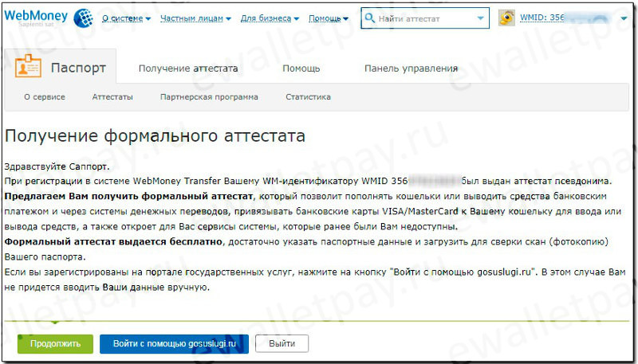638x364 pixels.
Task: Click the WebMoney logo
Action: (36, 16)
